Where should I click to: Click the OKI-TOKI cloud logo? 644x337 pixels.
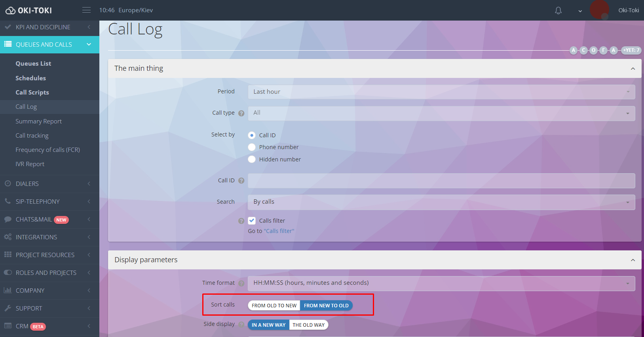10,11
